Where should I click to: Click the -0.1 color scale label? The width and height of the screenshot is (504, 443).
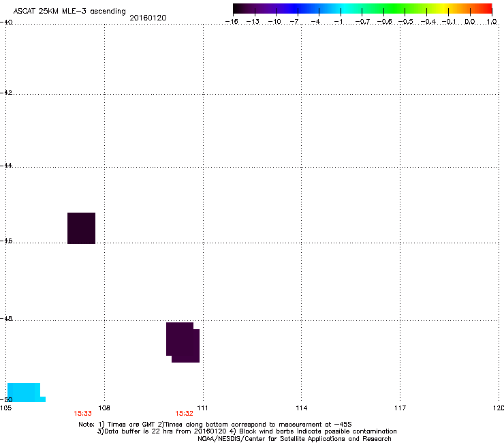[449, 22]
